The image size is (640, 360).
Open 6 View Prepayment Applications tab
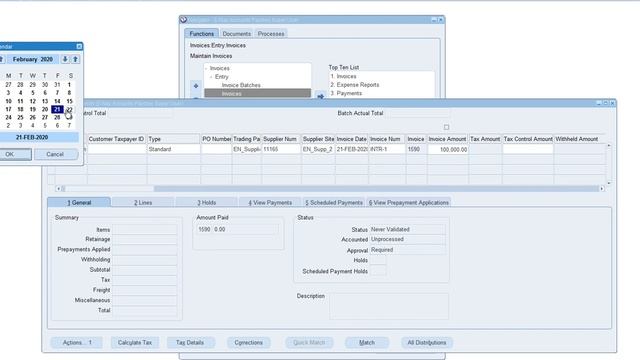[x=409, y=202]
